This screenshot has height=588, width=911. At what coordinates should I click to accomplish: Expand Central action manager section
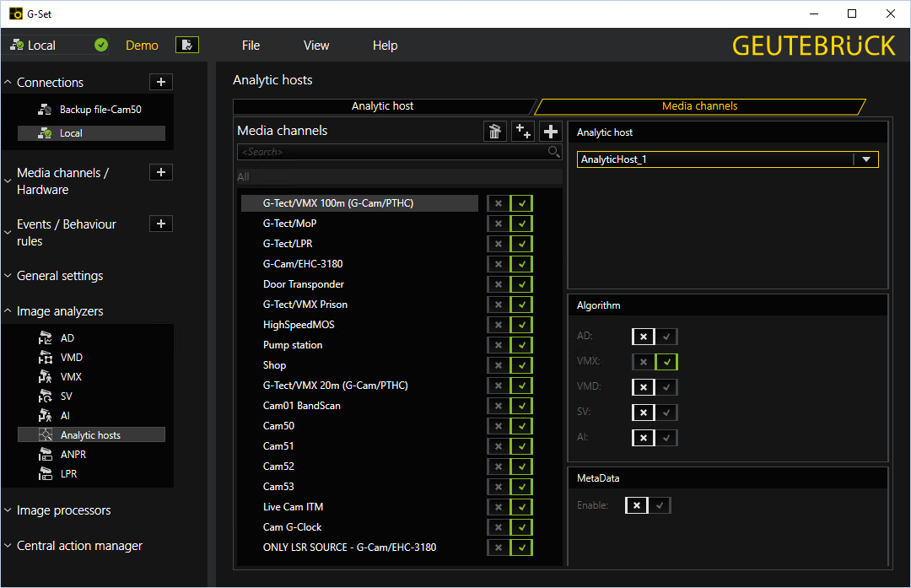pos(8,546)
